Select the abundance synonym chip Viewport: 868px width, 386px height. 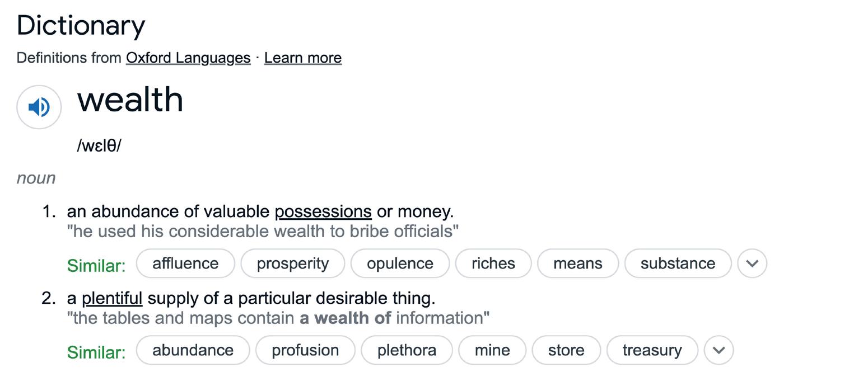click(193, 350)
